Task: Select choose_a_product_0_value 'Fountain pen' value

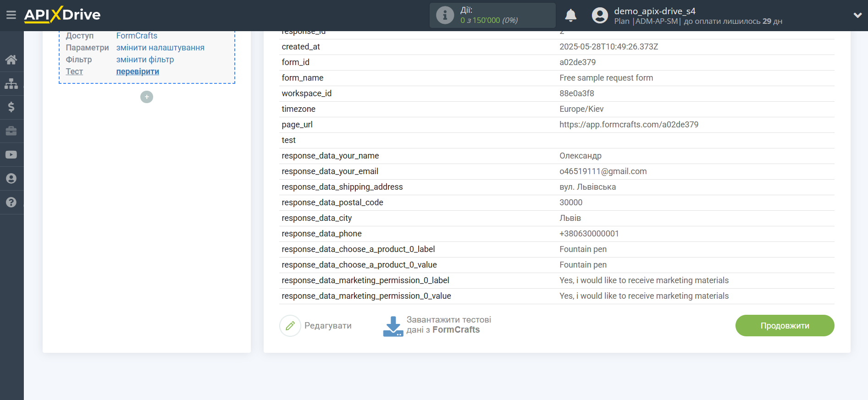Action: pos(583,265)
